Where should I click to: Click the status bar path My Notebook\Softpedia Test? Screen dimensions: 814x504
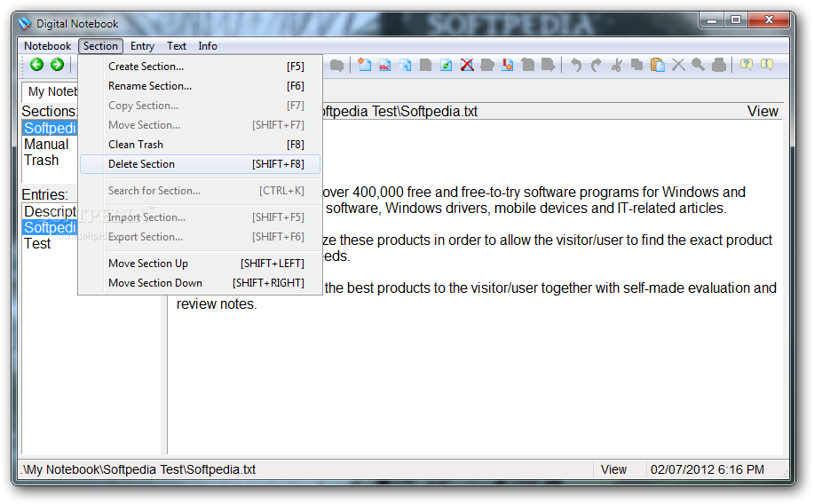(x=139, y=469)
